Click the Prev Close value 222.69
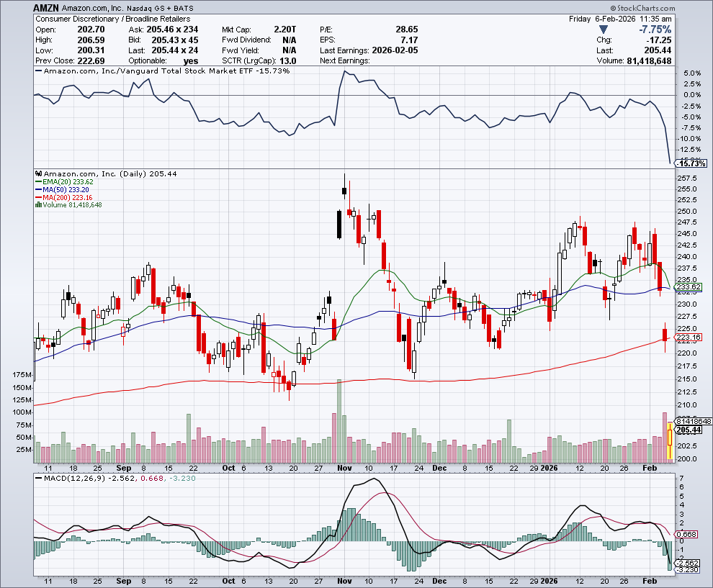 click(x=91, y=61)
